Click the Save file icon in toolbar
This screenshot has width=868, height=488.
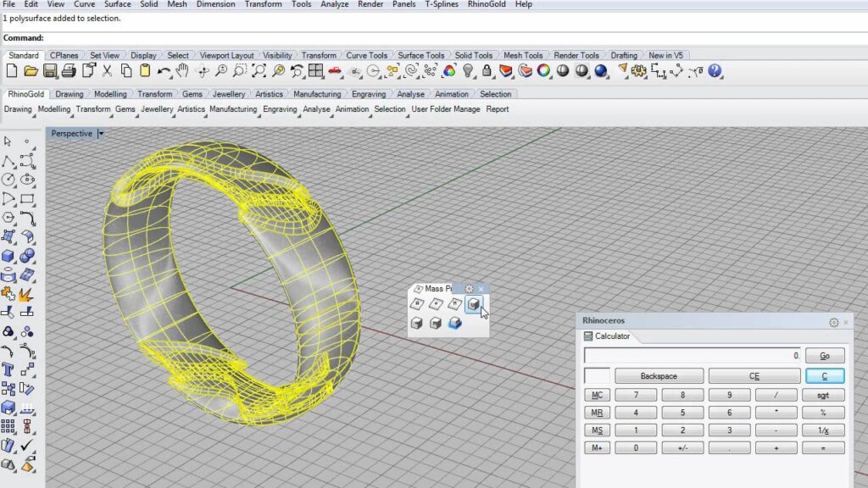pos(50,71)
